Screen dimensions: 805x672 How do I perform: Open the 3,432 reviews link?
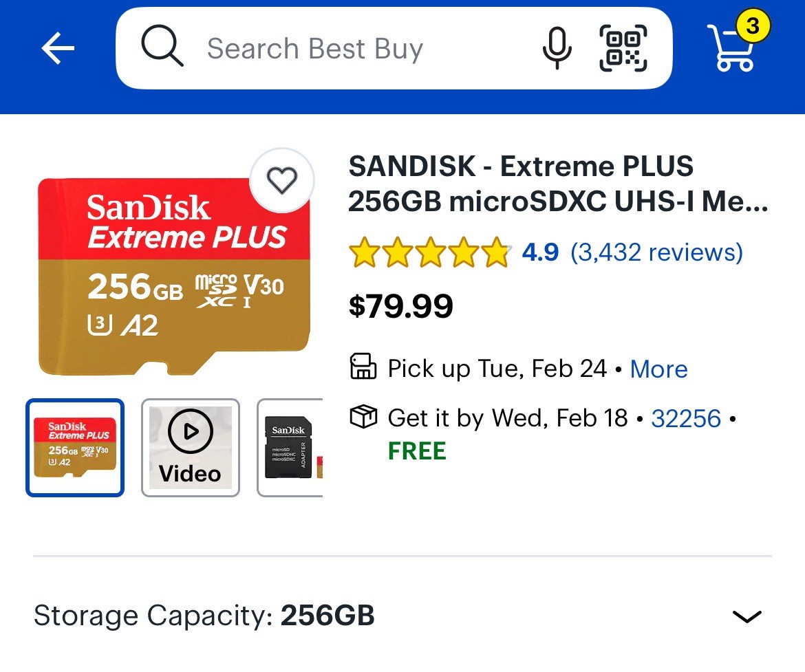tap(656, 252)
